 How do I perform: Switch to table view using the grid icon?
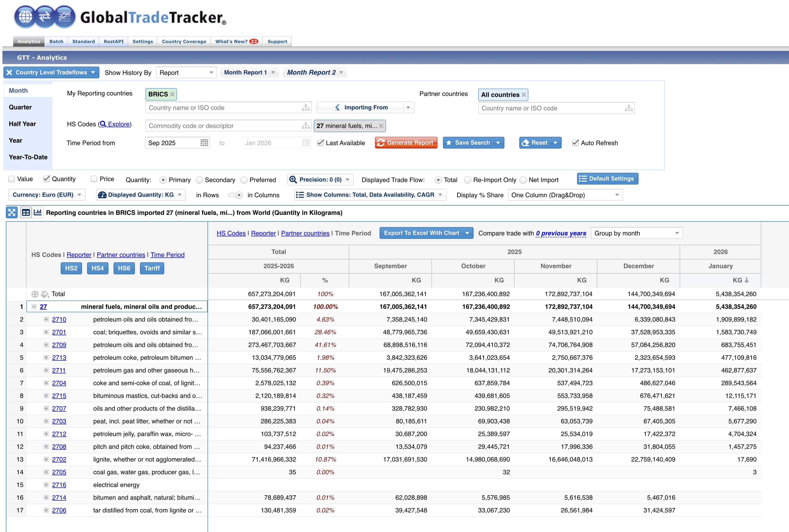point(26,212)
